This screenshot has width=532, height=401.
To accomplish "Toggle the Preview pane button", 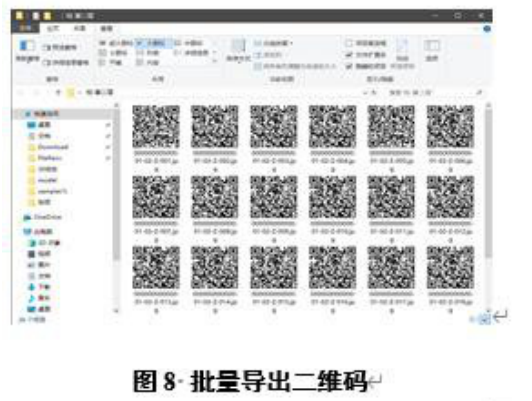I will (60, 47).
